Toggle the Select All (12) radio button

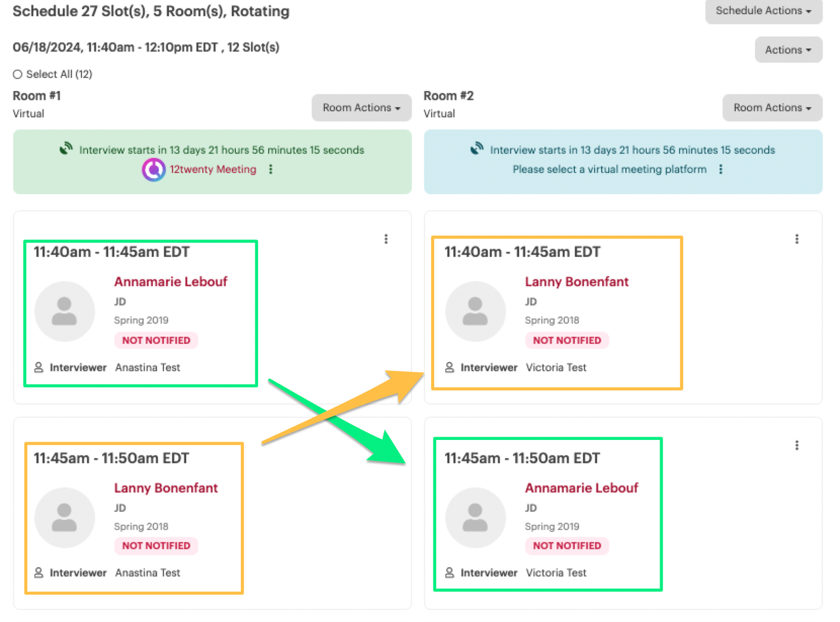(x=17, y=74)
